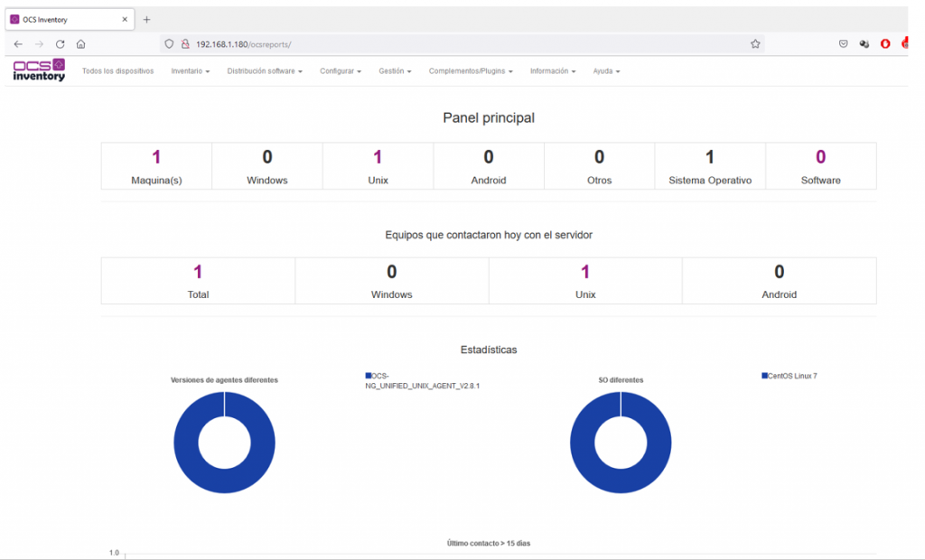Bookmark this page with the star icon
This screenshot has width=925, height=560.
[x=755, y=44]
